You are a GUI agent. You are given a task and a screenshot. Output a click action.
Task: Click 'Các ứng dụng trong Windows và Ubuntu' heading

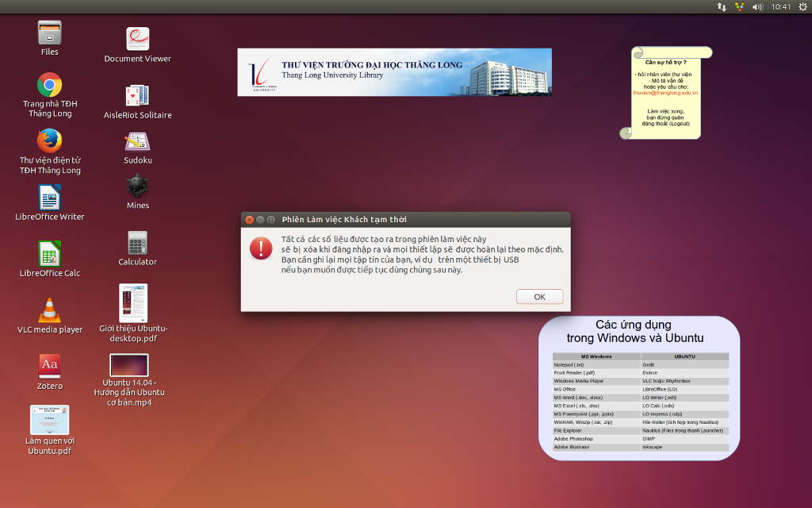(x=635, y=331)
